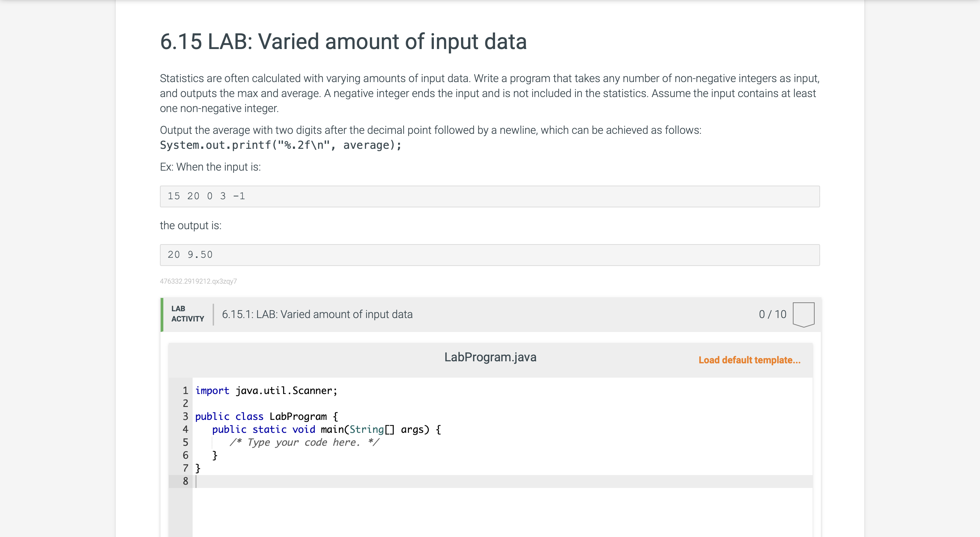
Task: Click the completion badge icon next to 0 / 10
Action: tap(803, 314)
